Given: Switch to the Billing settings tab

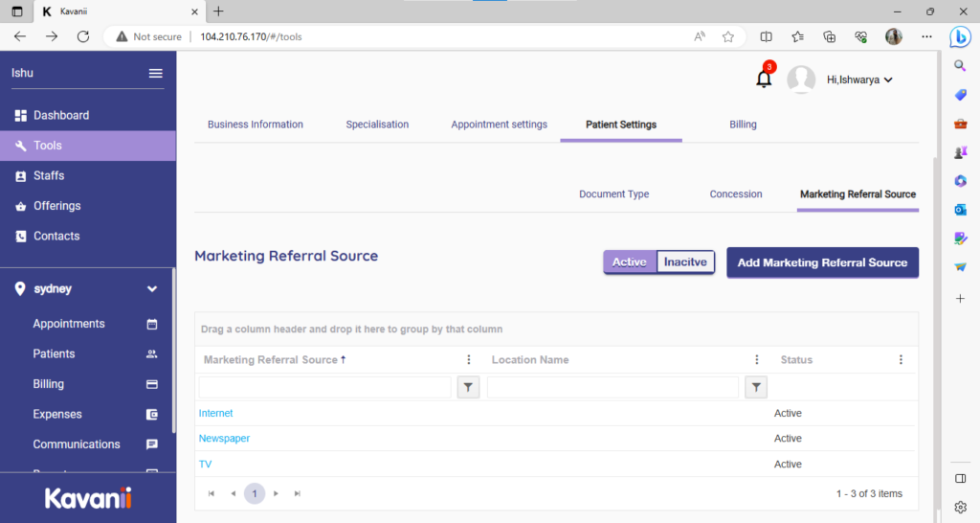Looking at the screenshot, I should (x=743, y=125).
